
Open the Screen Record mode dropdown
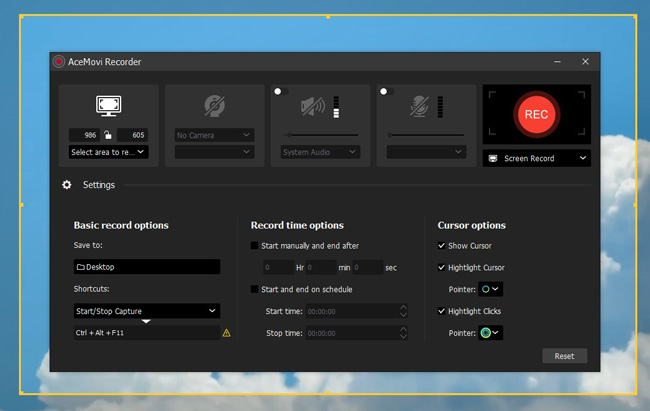pyautogui.click(x=536, y=158)
